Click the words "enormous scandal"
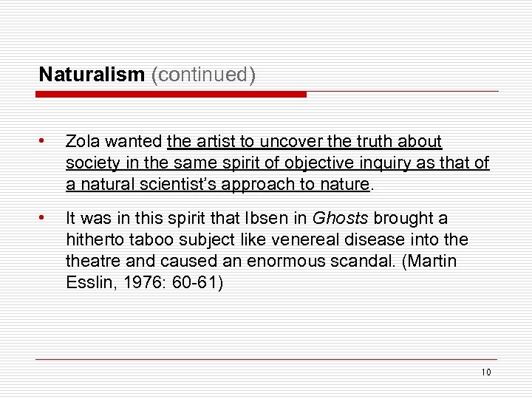 [293, 261]
